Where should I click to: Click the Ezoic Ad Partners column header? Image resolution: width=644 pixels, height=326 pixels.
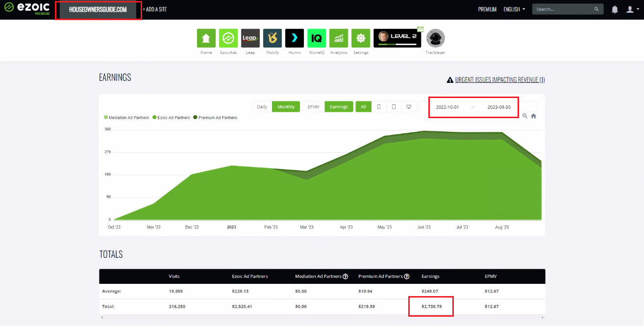click(x=250, y=276)
